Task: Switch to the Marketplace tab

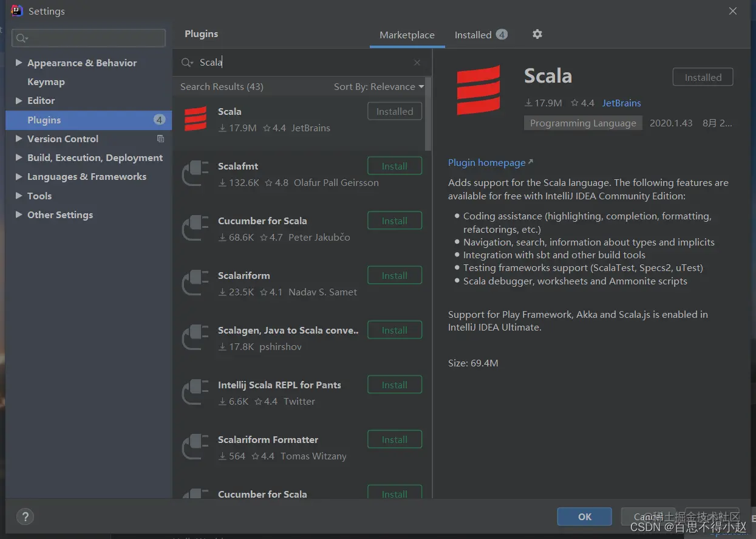Action: (407, 35)
